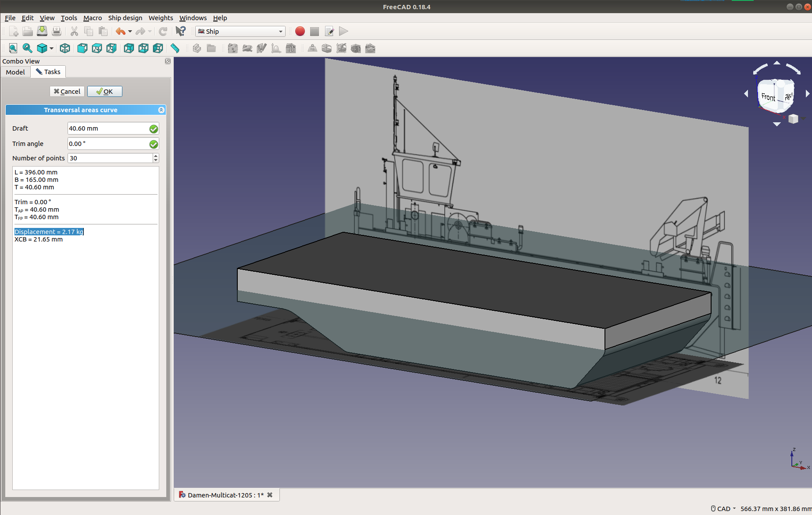Set the right view cube icon

pos(111,48)
